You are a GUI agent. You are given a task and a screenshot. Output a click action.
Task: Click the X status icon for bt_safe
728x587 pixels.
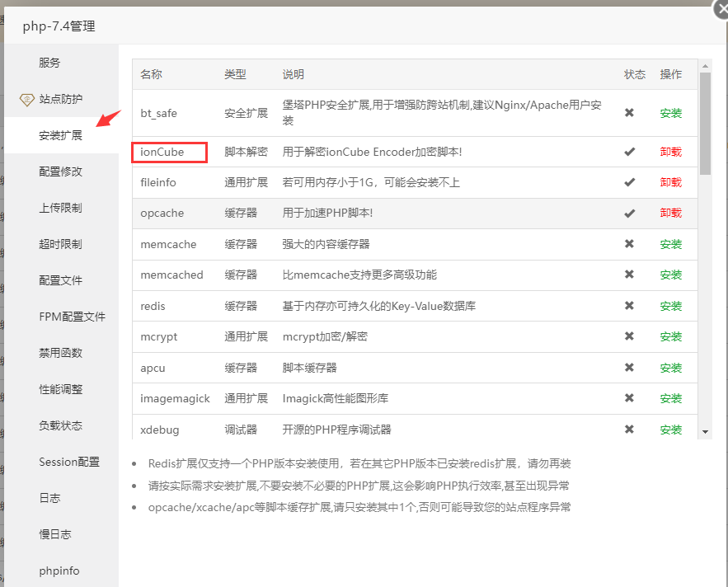click(x=629, y=112)
